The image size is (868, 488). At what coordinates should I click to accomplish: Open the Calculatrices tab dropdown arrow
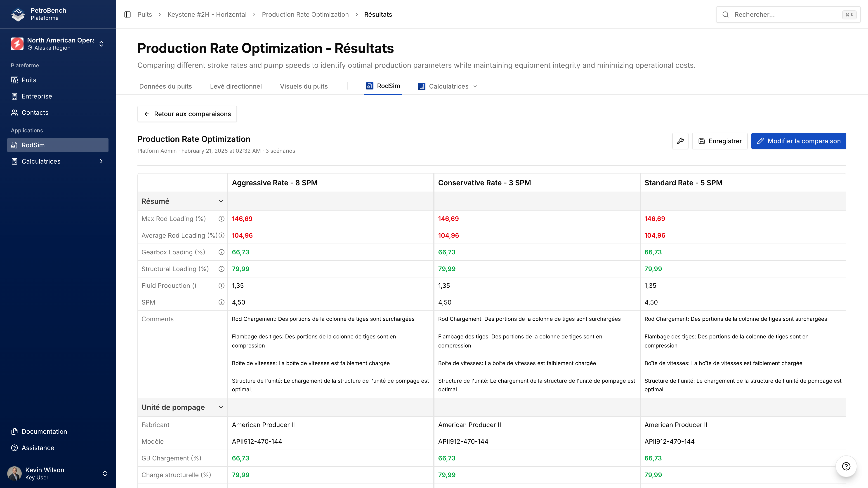tap(475, 87)
